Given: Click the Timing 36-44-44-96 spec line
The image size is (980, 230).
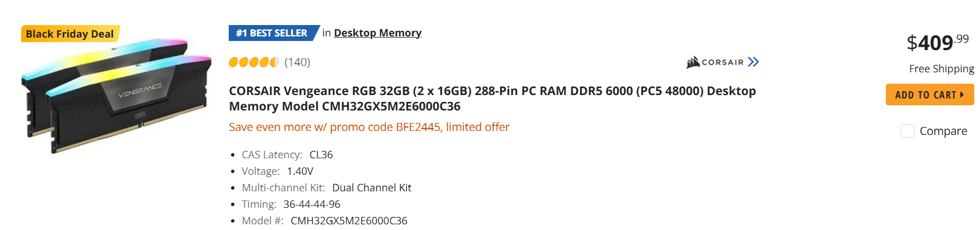Looking at the screenshot, I should pyautogui.click(x=291, y=204).
